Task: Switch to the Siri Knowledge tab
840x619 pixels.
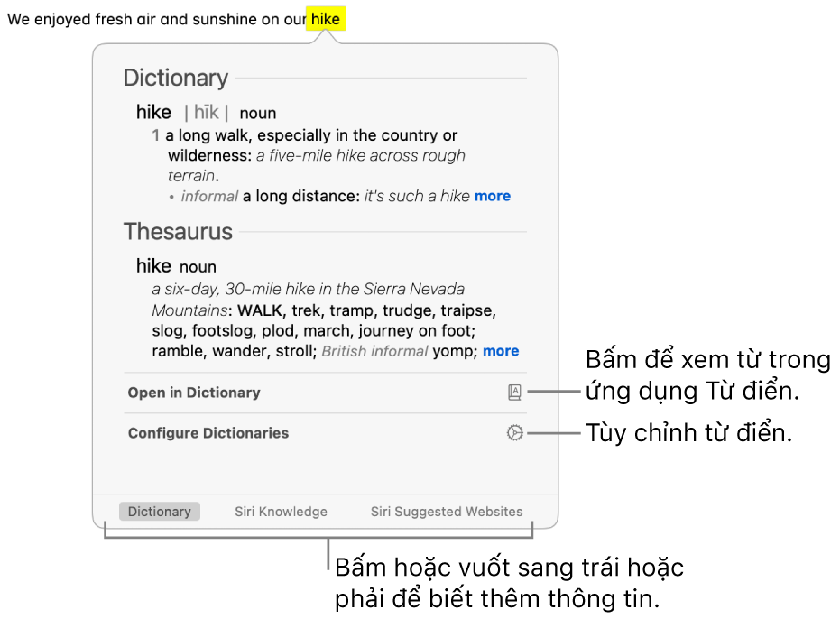Action: click(281, 512)
